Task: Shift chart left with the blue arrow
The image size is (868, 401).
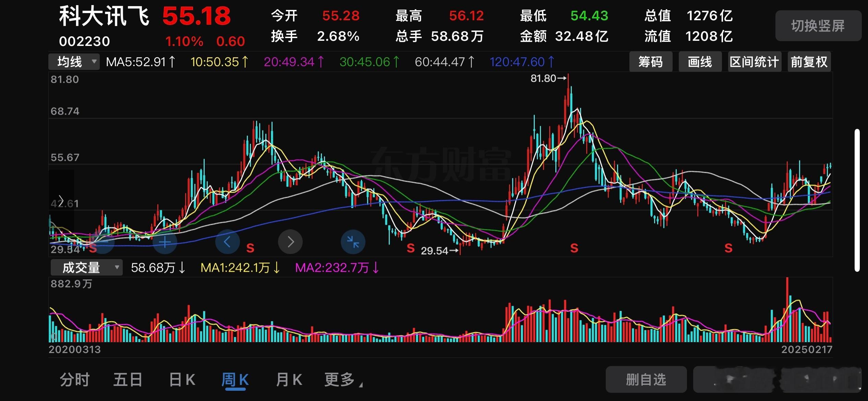Action: pos(227,242)
